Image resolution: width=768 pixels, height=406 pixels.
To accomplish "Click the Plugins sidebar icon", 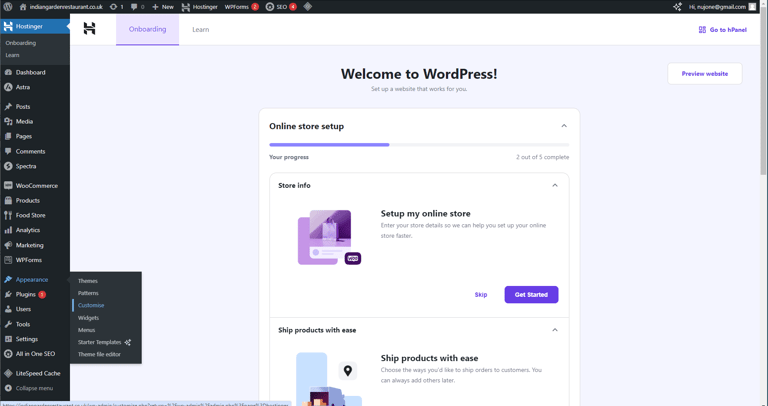I will pyautogui.click(x=8, y=294).
